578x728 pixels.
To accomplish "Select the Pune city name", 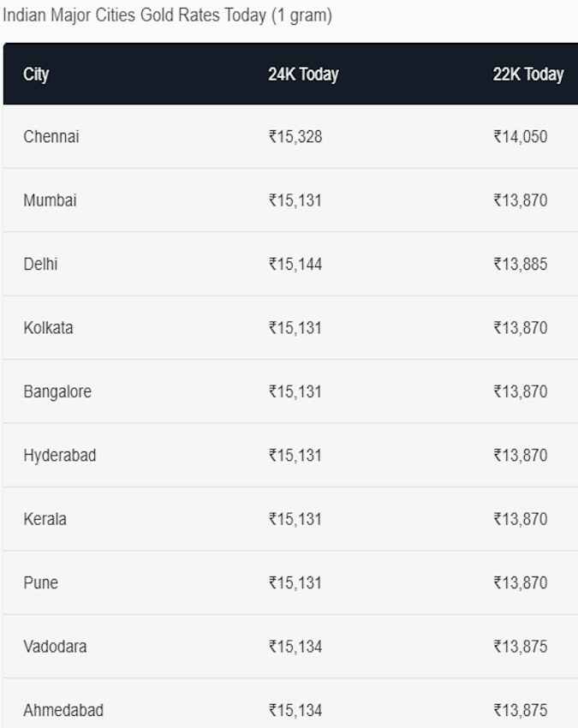I will [x=41, y=582].
